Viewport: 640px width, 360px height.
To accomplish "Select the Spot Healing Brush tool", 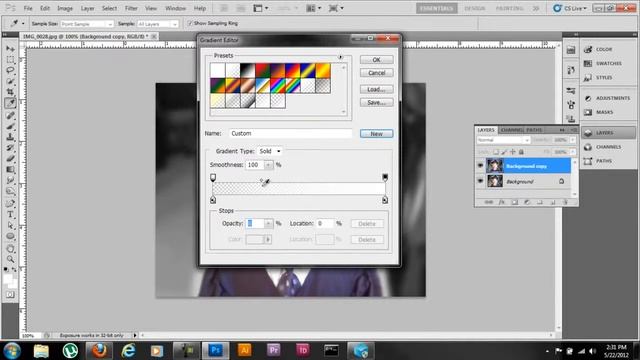I will click(x=10, y=116).
